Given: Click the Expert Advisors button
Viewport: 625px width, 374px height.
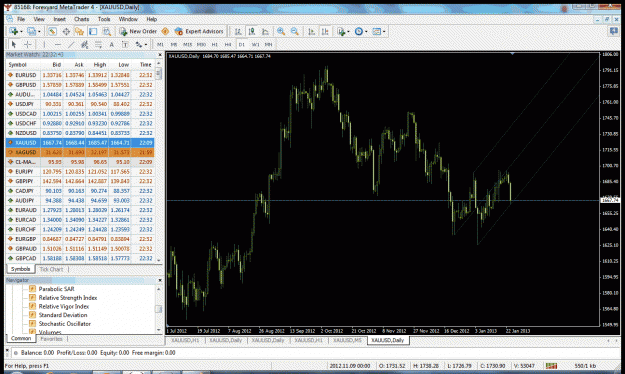Looking at the screenshot, I should 199,31.
